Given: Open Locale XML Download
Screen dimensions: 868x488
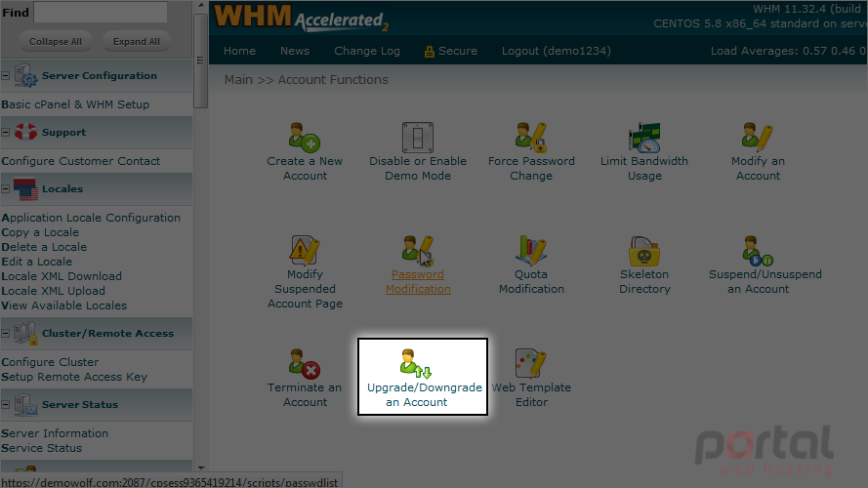Looking at the screenshot, I should pyautogui.click(x=62, y=276).
